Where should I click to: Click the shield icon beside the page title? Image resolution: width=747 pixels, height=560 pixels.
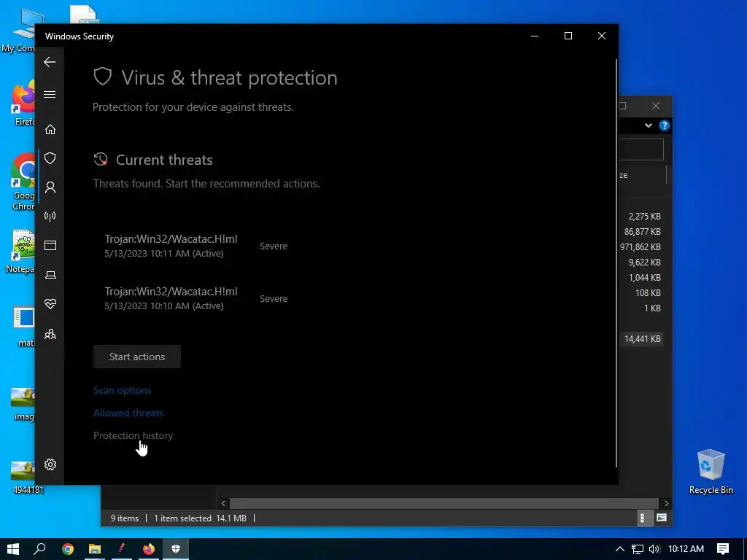coord(102,77)
